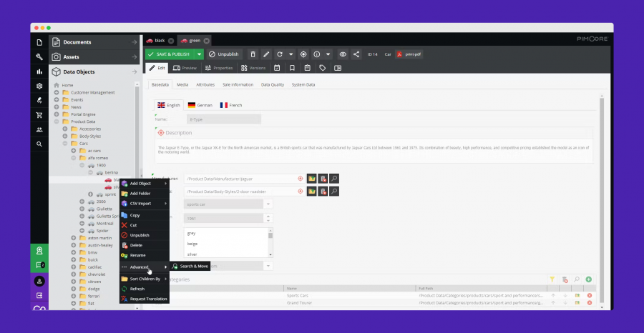The width and height of the screenshot is (644, 333).
Task: Open the Documents panel header
Action: (94, 42)
